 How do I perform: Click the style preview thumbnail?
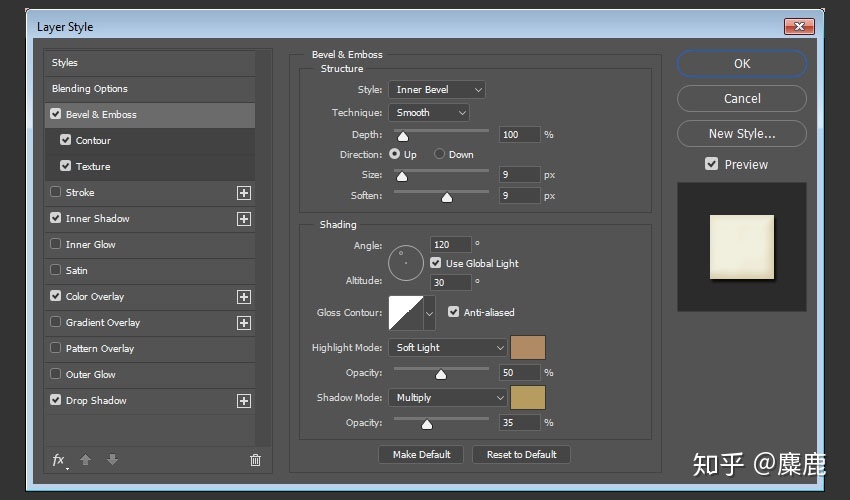[742, 247]
